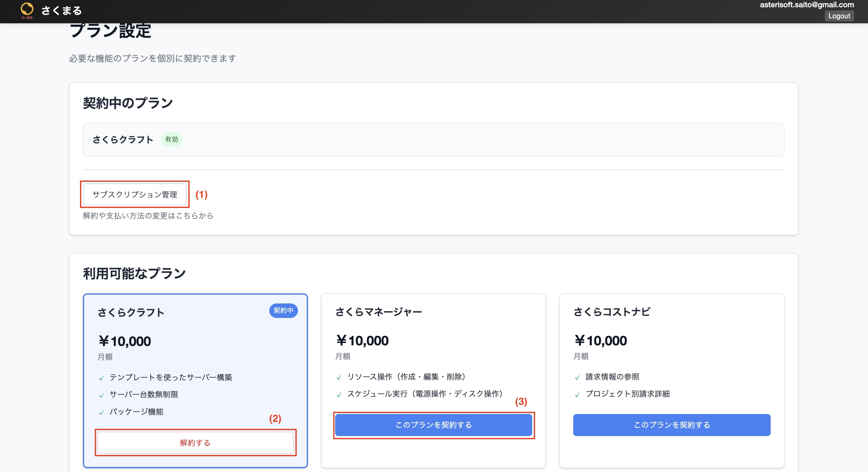Select the contracted さくらクラフト plan row
Image resolution: width=868 pixels, height=472 pixels.
coord(433,140)
